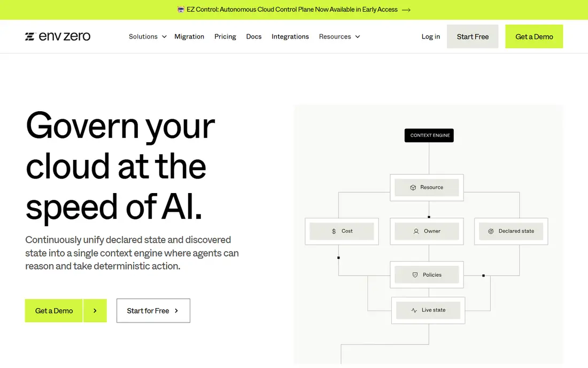The width and height of the screenshot is (588, 368).
Task: Click the person icon on Owner node
Action: pyautogui.click(x=416, y=232)
